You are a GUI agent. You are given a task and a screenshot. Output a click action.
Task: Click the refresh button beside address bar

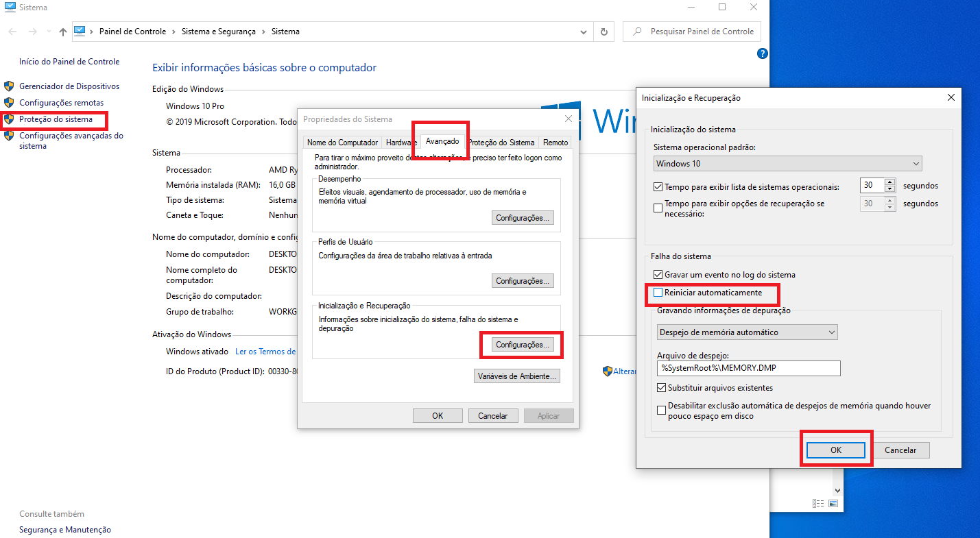tap(603, 32)
